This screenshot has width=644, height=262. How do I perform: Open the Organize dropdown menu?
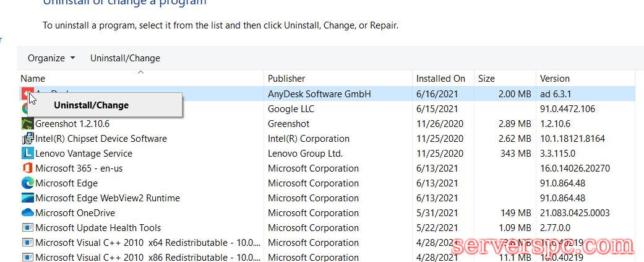(x=51, y=58)
